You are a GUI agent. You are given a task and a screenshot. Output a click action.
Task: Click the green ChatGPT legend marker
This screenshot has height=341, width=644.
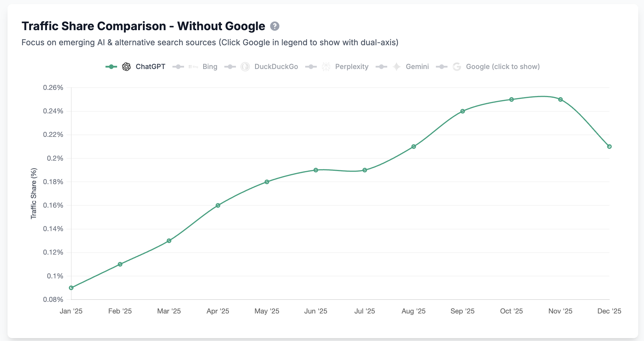click(x=111, y=67)
